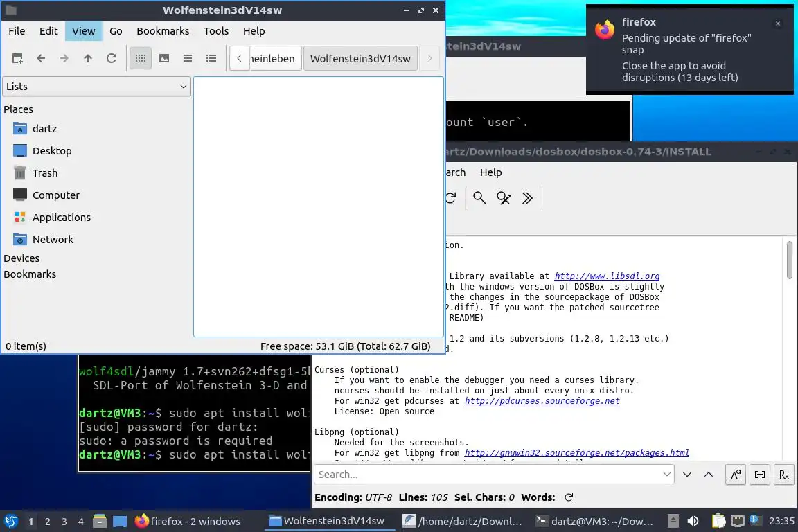798x532 pixels.
Task: Go back with the left arrow toolbar icon
Action: tap(42, 59)
